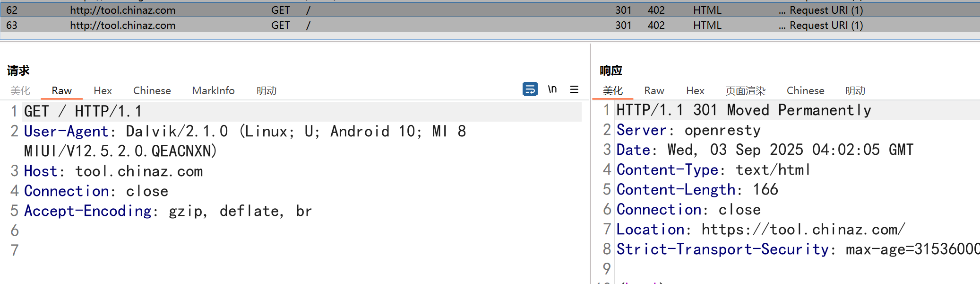
Task: Open the 明动 tab in response panel
Action: tap(855, 90)
